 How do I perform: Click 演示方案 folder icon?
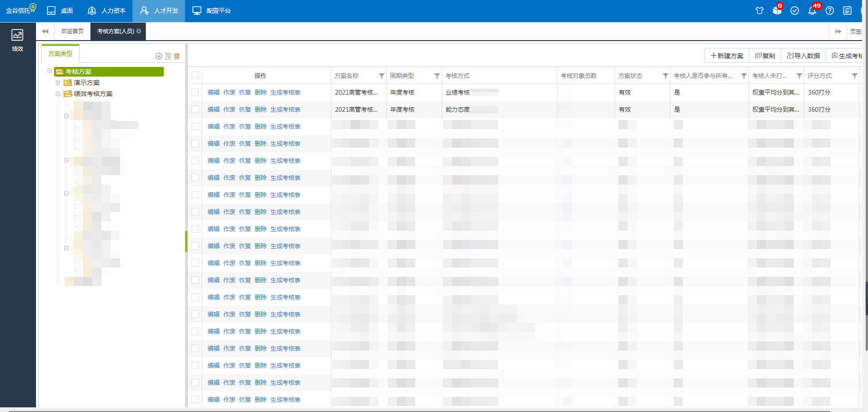[68, 83]
